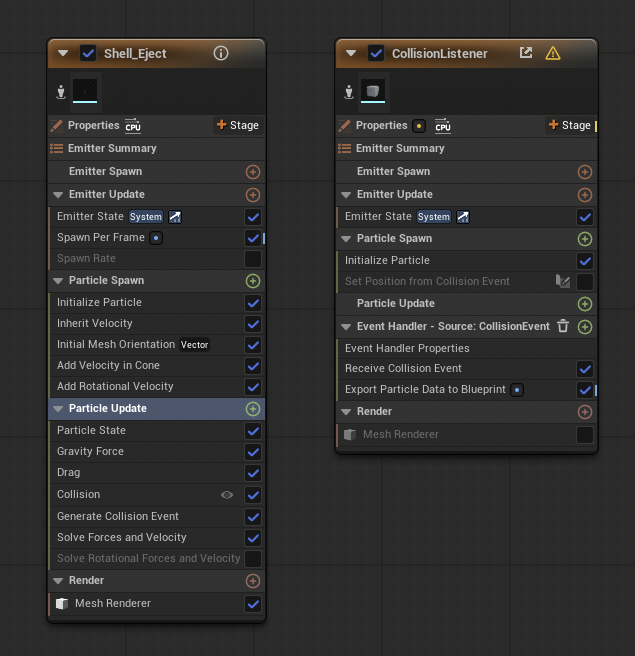Screen dimensions: 635x656
Task: Click CPU sim target icon in Shell_Eject
Action: click(x=133, y=126)
